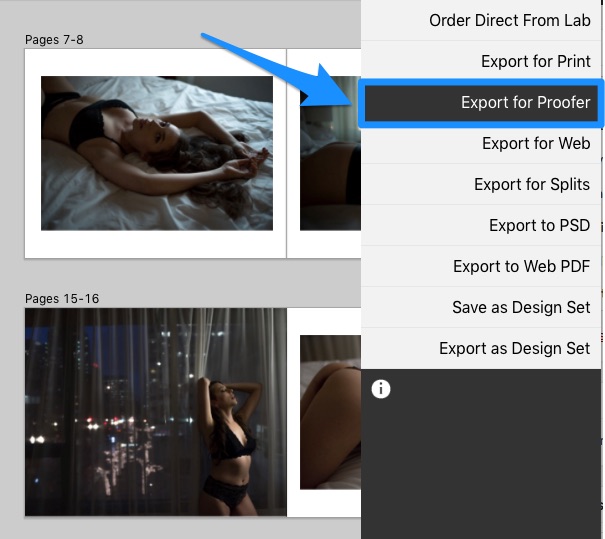Click the info icon in dark panel

pyautogui.click(x=380, y=389)
